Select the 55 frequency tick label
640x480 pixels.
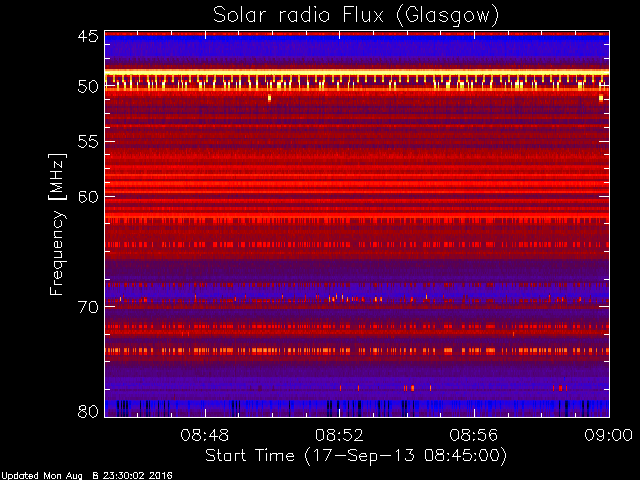click(x=88, y=142)
